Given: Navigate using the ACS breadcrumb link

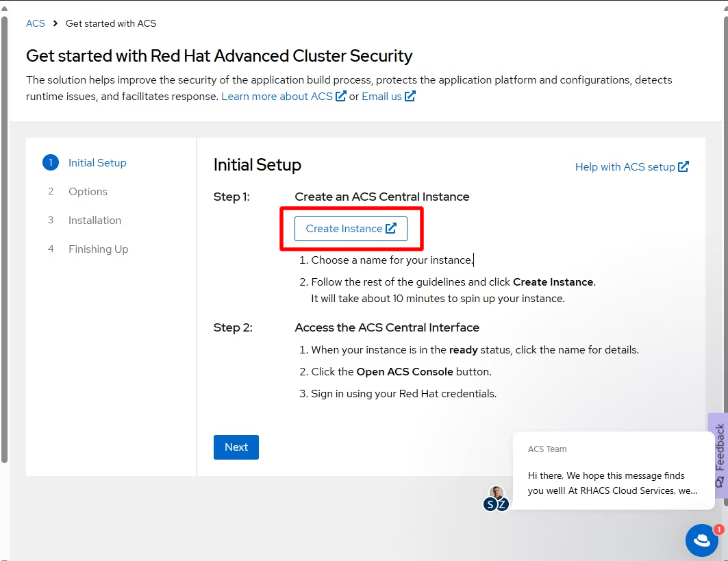Looking at the screenshot, I should 35,23.
